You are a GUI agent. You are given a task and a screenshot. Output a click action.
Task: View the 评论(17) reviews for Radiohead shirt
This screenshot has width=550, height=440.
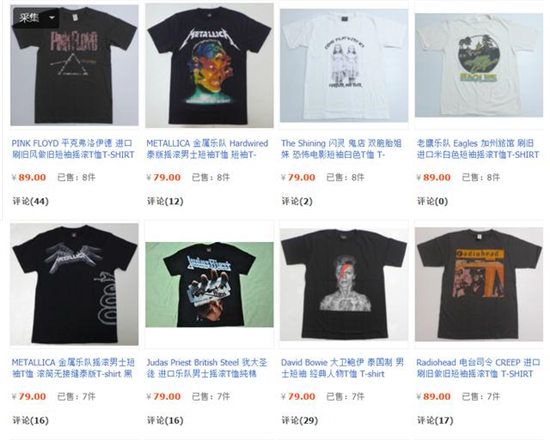pos(435,420)
